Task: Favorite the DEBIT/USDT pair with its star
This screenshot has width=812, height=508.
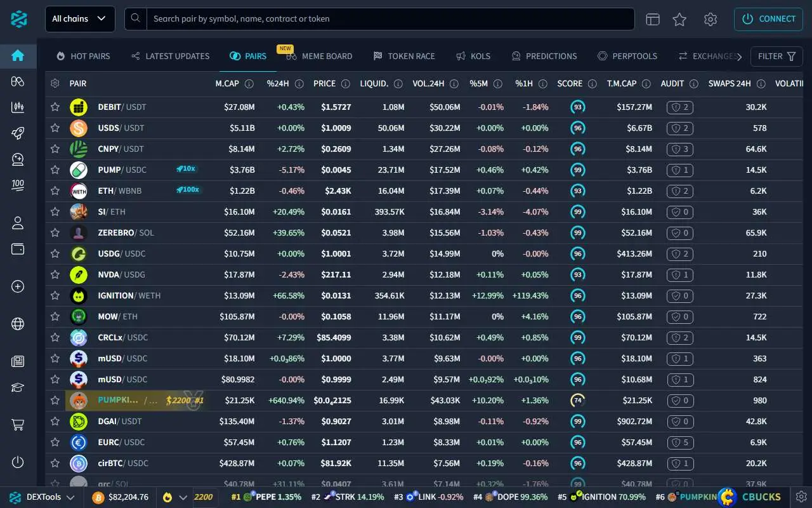Action: click(x=55, y=107)
